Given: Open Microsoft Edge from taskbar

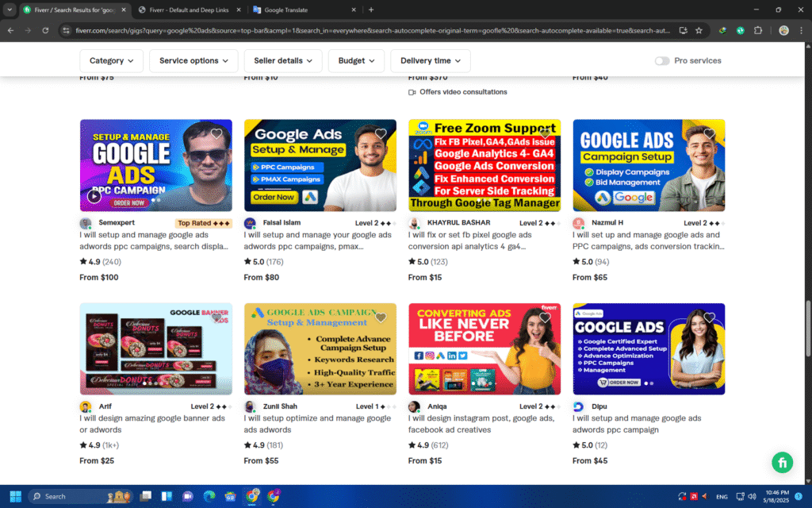Looking at the screenshot, I should coord(209,496).
